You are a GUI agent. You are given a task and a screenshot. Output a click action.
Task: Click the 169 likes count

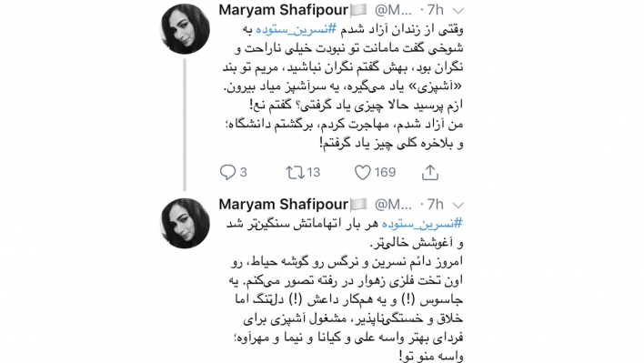pyautogui.click(x=386, y=173)
